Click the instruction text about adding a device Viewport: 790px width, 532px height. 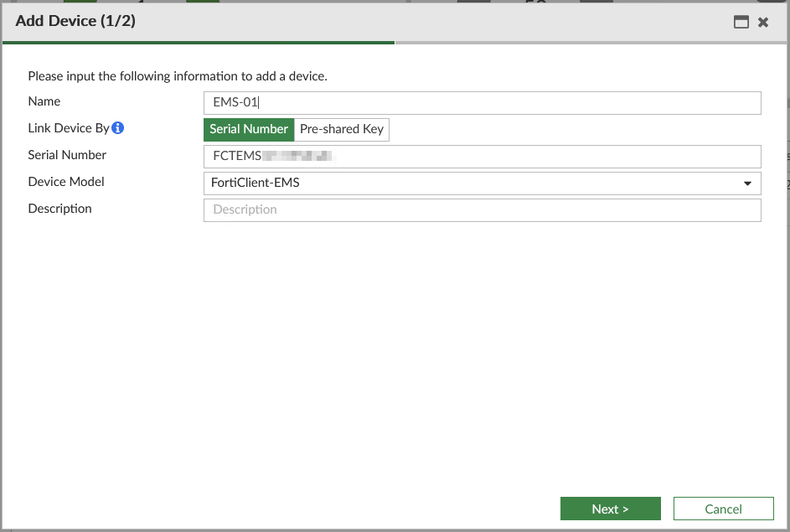coord(178,76)
